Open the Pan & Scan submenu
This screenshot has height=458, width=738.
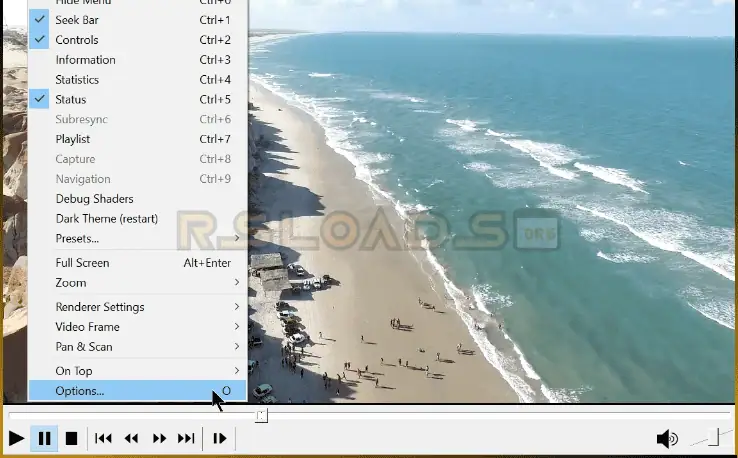pyautogui.click(x=137, y=346)
